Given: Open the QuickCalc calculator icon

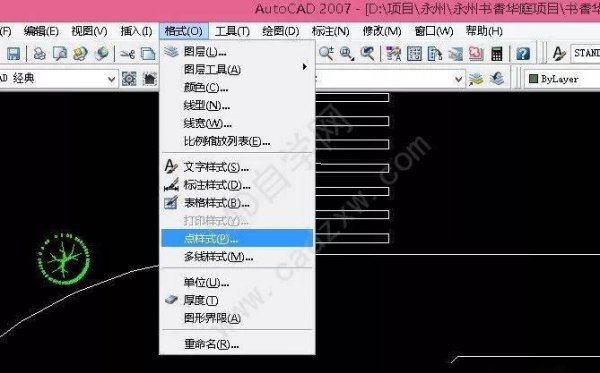Looking at the screenshot, I should pyautogui.click(x=497, y=54).
